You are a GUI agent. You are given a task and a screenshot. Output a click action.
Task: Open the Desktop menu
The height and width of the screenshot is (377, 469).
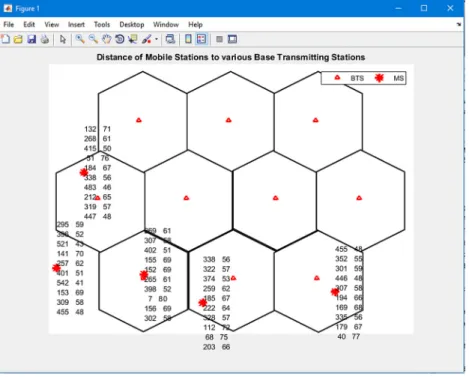132,24
